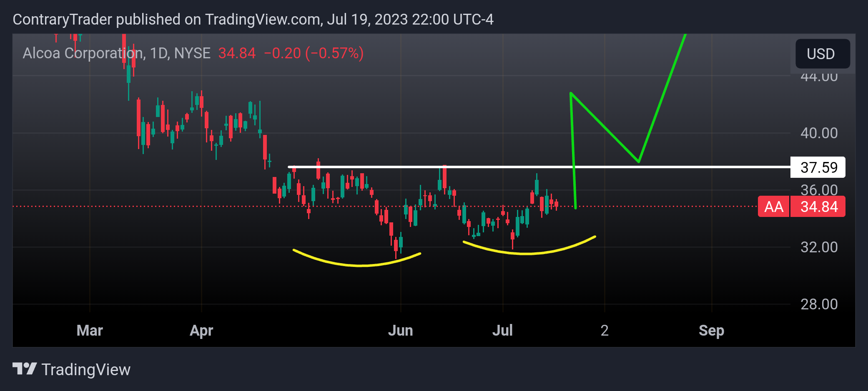Click the Mar time axis label
Image resolution: width=868 pixels, height=391 pixels.
[x=90, y=331]
